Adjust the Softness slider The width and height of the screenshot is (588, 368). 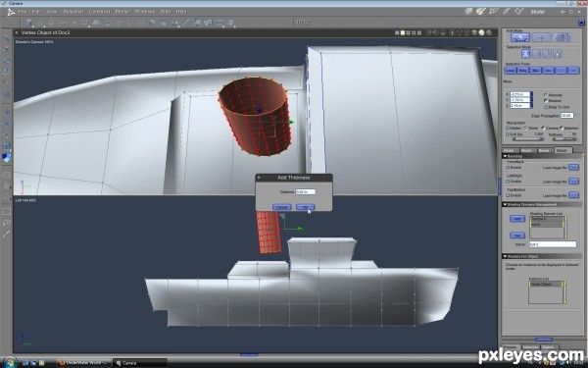click(x=564, y=139)
